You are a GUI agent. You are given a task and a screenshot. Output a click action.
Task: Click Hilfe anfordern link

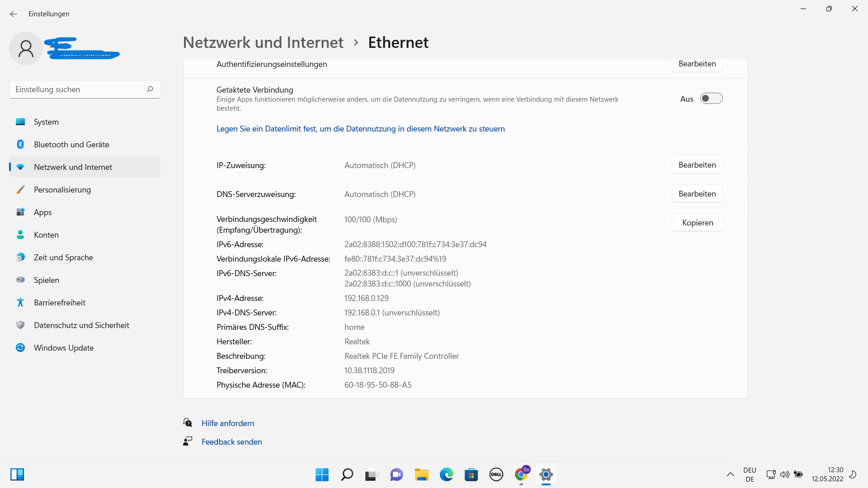pyautogui.click(x=227, y=423)
